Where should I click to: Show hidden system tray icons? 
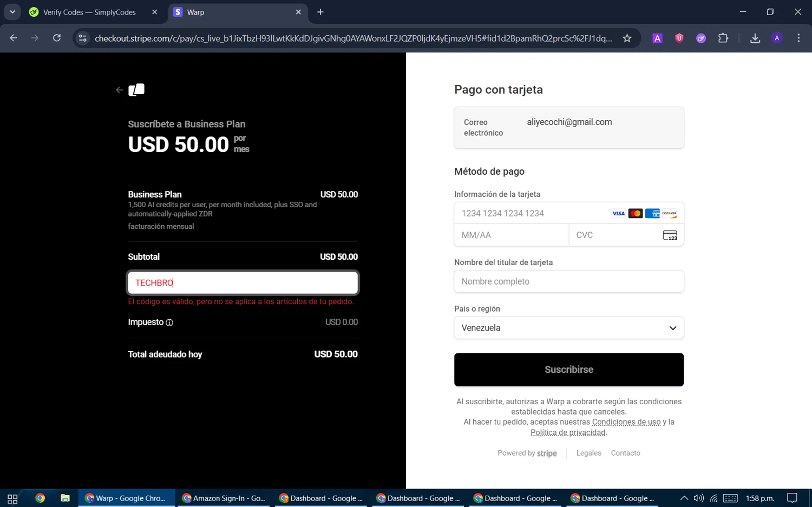click(x=684, y=498)
